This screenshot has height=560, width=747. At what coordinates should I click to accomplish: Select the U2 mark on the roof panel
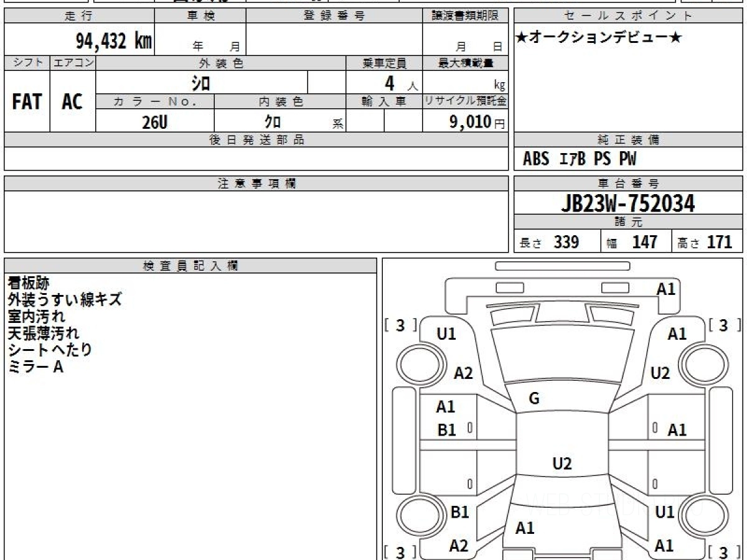point(562,464)
